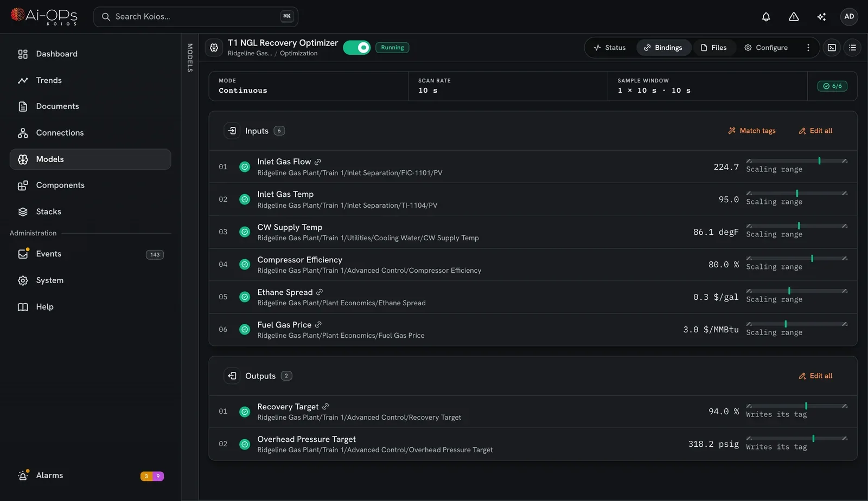Click the model brain icon beside T1 NGL Recovery Optimizer

(214, 48)
